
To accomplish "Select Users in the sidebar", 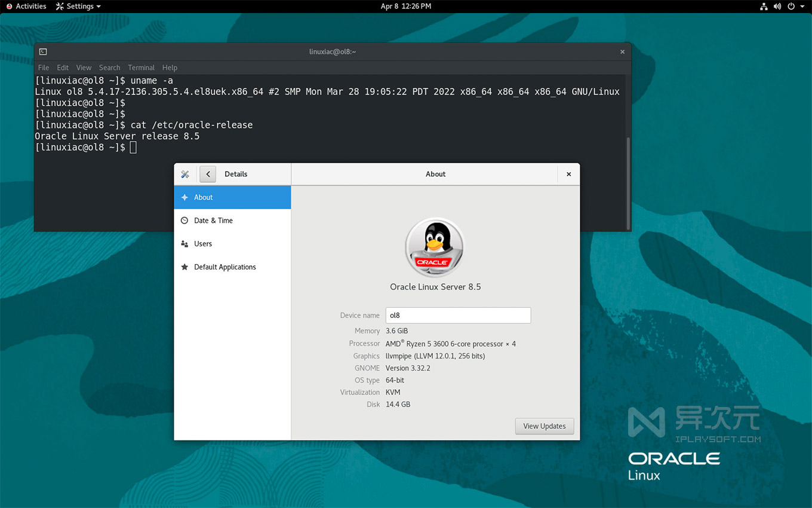I will click(x=232, y=244).
